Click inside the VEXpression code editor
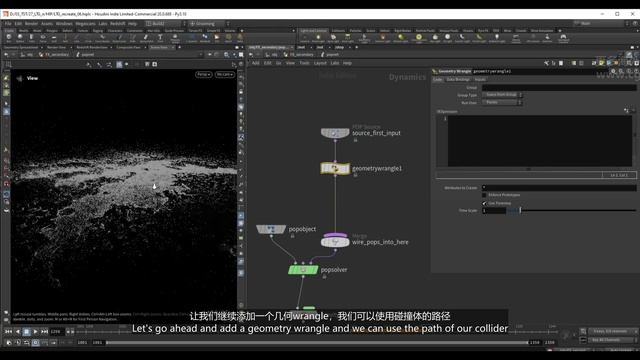 pyautogui.click(x=540, y=141)
